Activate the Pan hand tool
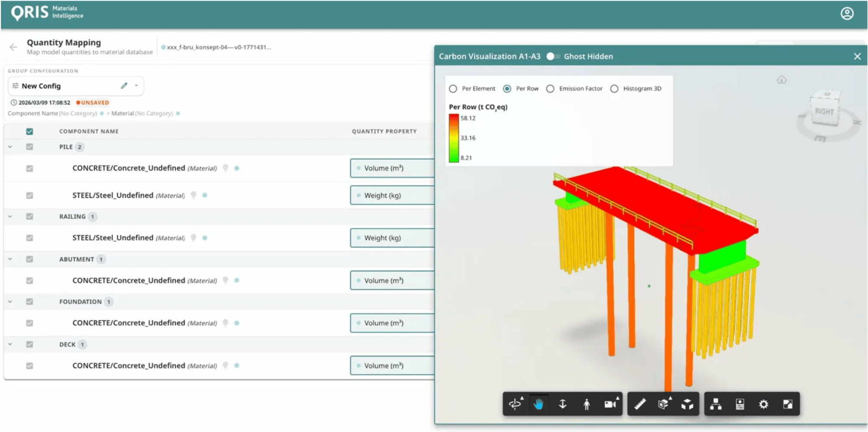868x432 pixels. point(539,404)
